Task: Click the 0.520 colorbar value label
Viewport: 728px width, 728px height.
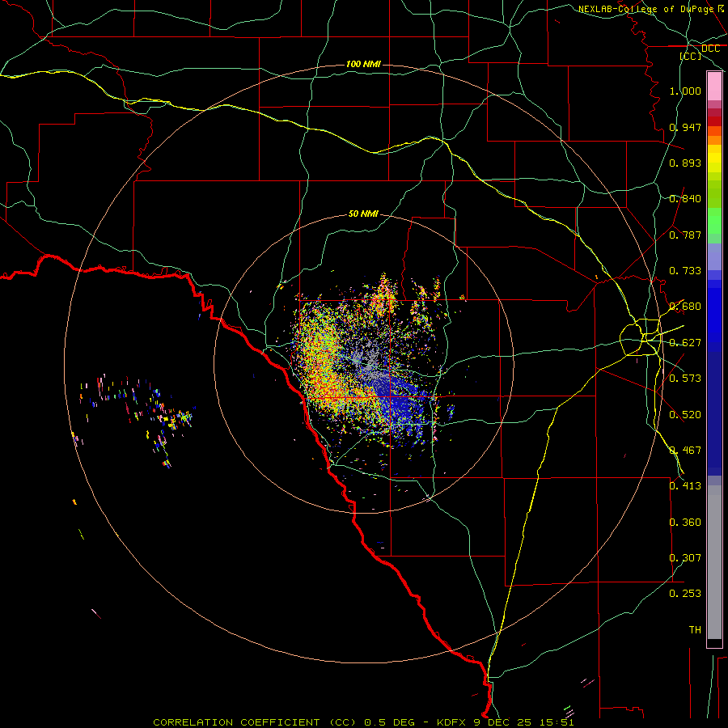Action: 685,415
